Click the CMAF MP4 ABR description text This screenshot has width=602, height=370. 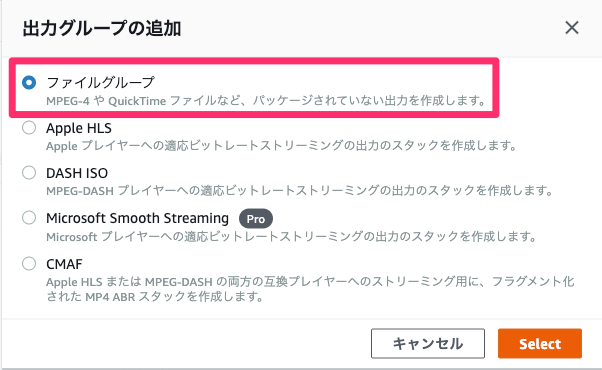point(310,289)
